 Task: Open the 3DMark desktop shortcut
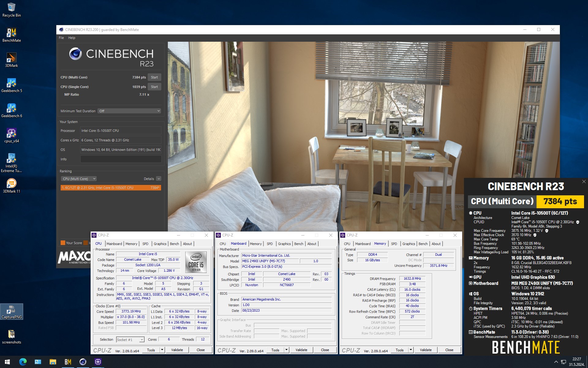tap(11, 60)
